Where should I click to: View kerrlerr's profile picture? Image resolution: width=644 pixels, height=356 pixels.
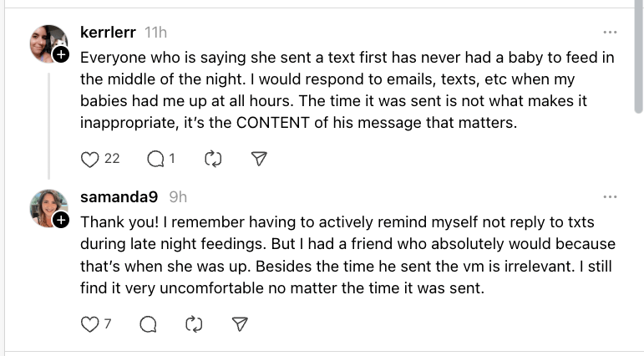pos(46,42)
